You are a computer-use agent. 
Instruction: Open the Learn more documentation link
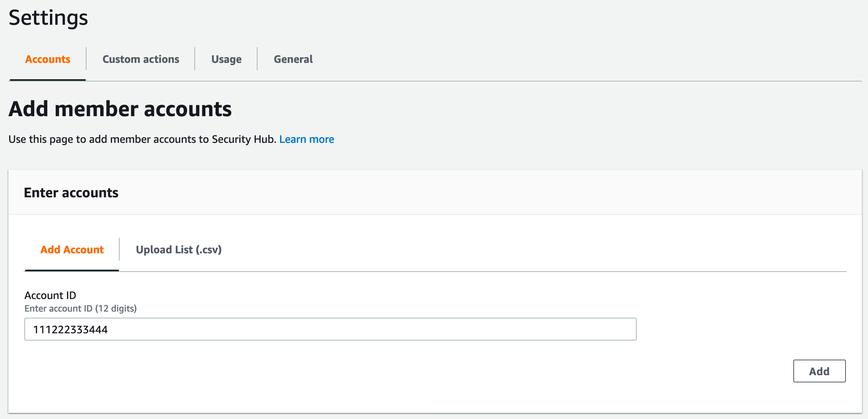tap(307, 139)
